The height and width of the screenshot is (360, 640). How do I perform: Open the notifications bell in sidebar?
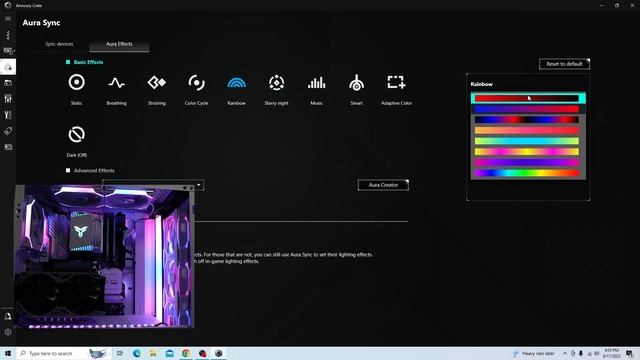[x=8, y=316]
